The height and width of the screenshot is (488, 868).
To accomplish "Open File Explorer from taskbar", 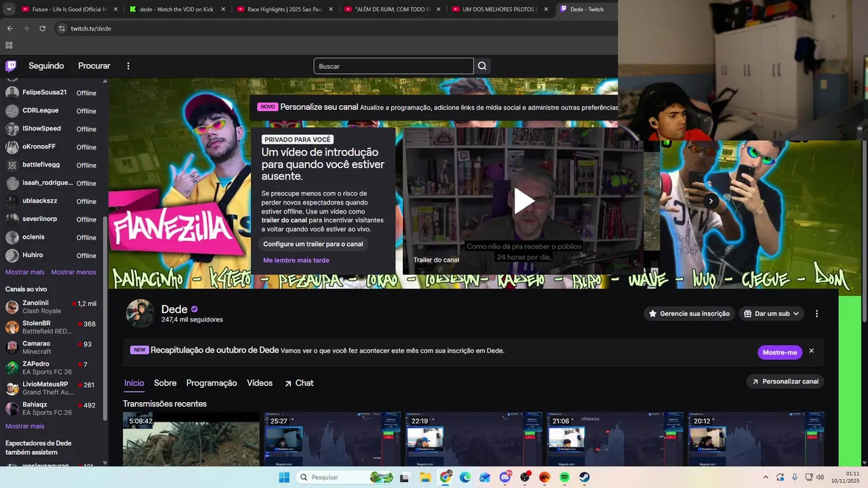I will pyautogui.click(x=425, y=477).
